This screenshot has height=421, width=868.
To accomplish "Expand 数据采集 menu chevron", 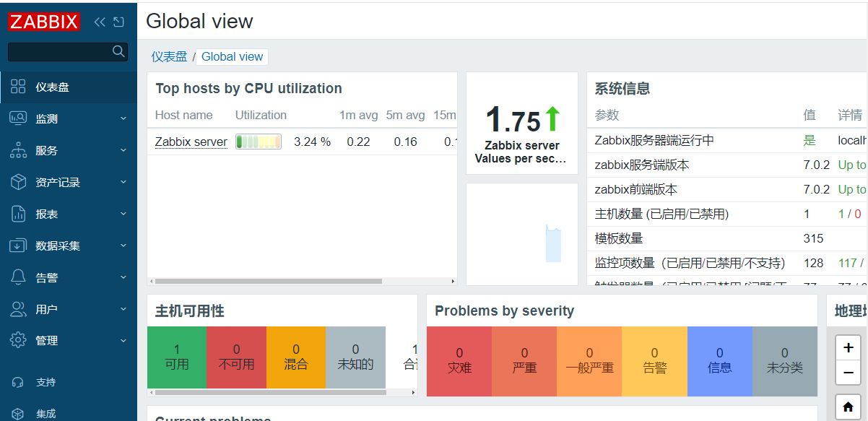I will point(123,246).
